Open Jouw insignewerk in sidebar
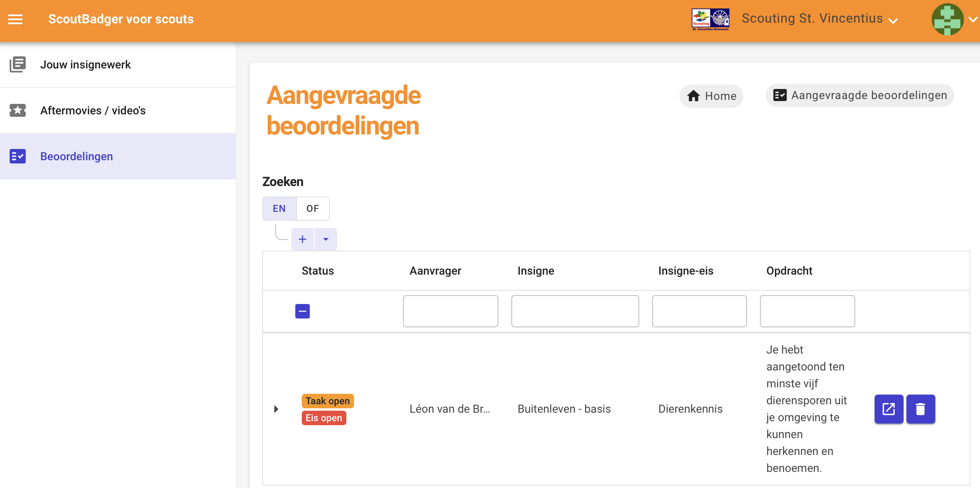Viewport: 980px width, 488px height. point(118,64)
